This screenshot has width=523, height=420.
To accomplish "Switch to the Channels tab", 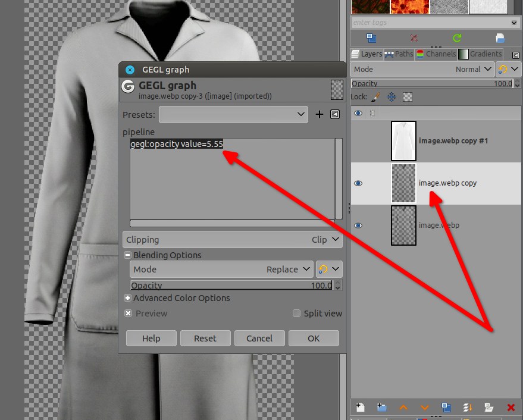I will click(436, 54).
